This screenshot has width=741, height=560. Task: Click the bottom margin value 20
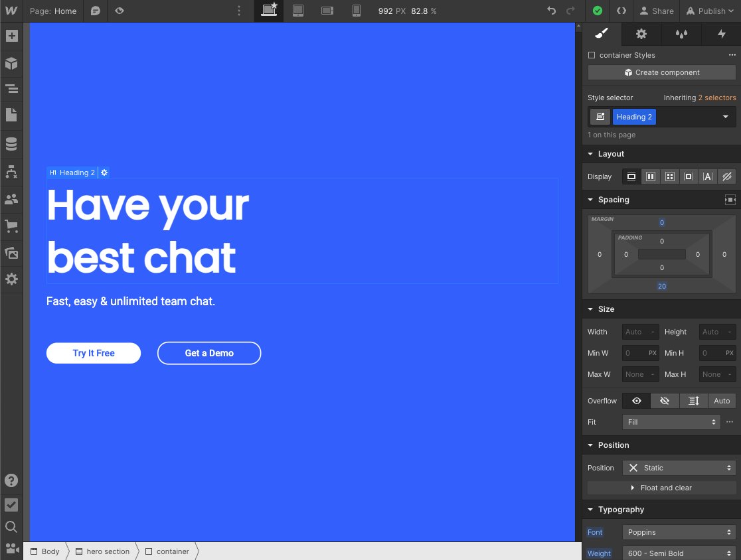661,286
